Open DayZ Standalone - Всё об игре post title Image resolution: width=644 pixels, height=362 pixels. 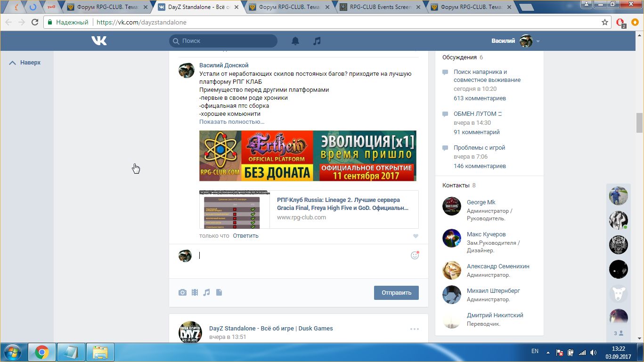click(x=271, y=328)
